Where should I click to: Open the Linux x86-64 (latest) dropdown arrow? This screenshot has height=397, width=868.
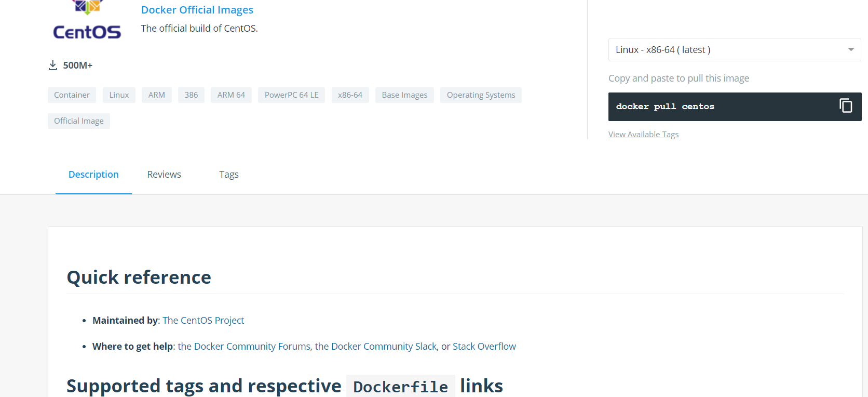pos(851,49)
